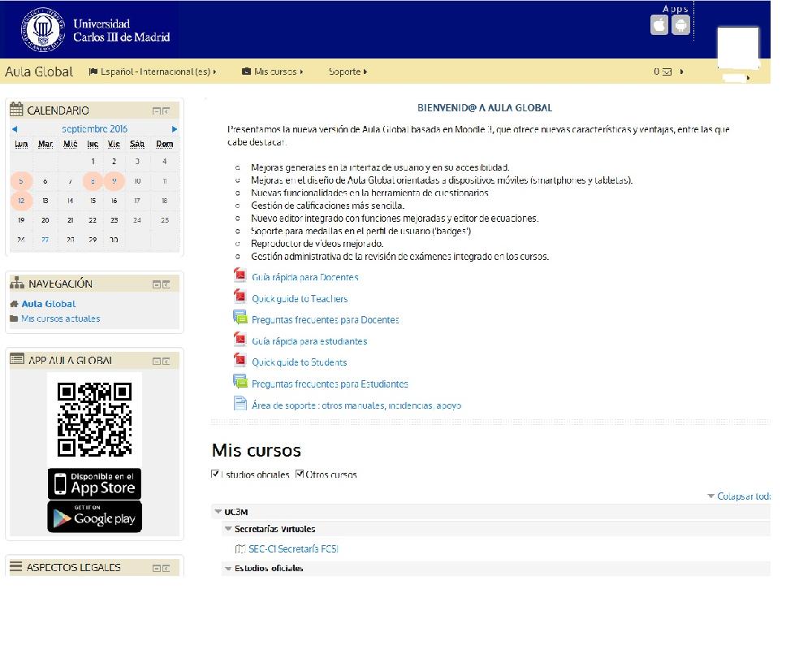Image resolution: width=812 pixels, height=650 pixels.
Task: Click forum icon for Preguntas frecuentes Docentes
Action: (240, 317)
